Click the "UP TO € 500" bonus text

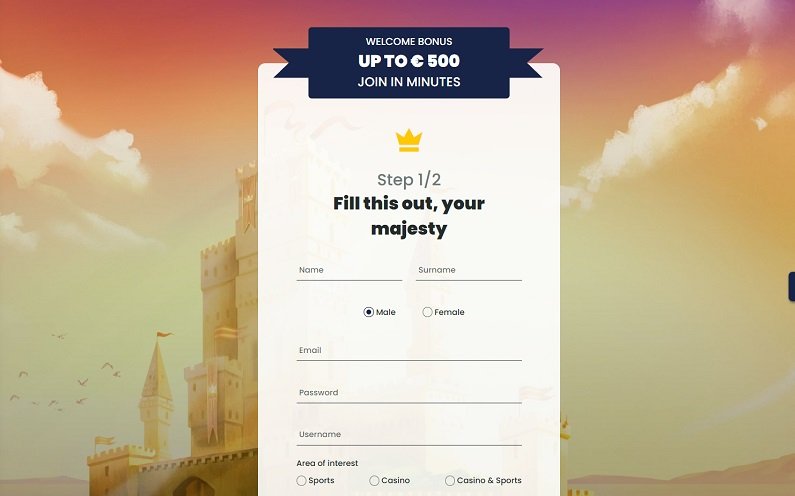click(x=409, y=61)
